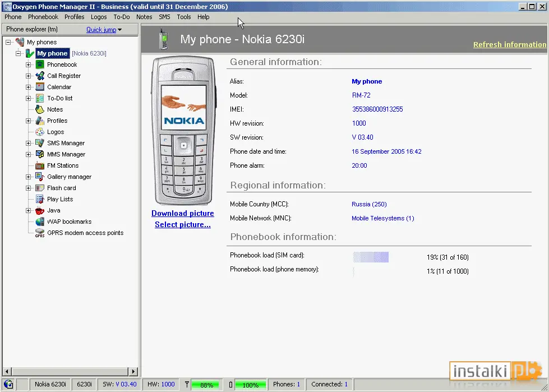Open the Phonebook menu

(x=43, y=17)
